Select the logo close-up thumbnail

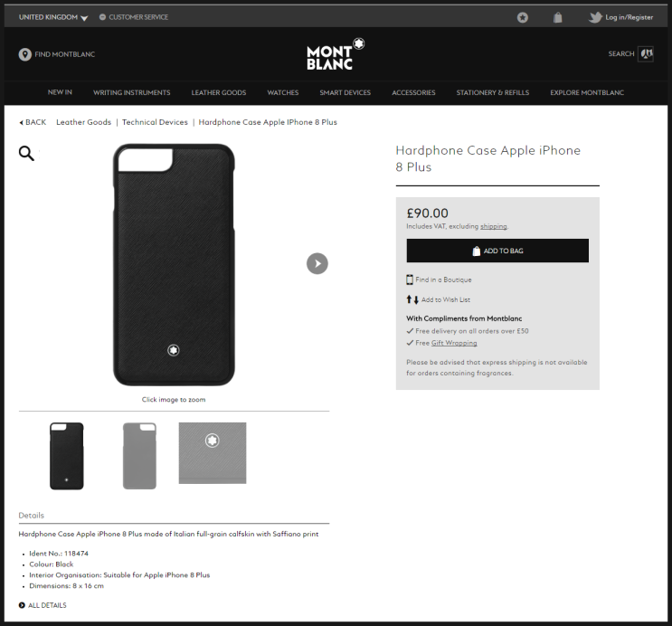pyautogui.click(x=213, y=452)
